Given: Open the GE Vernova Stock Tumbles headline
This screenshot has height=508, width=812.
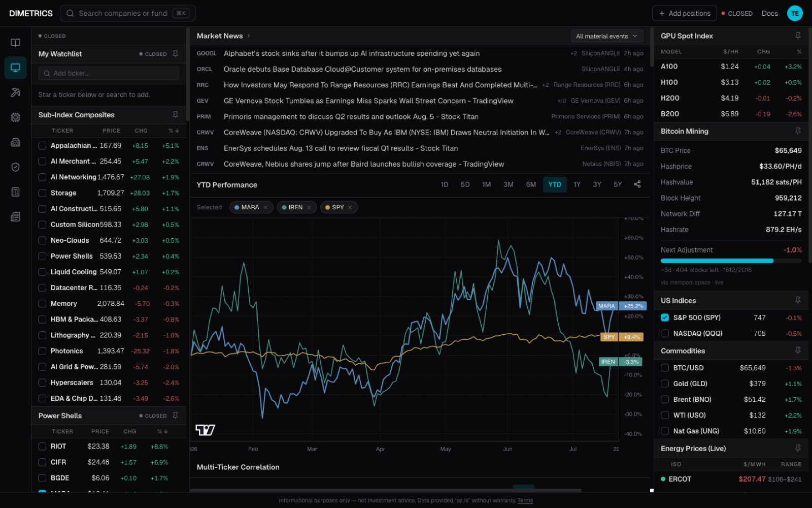Looking at the screenshot, I should (368, 101).
